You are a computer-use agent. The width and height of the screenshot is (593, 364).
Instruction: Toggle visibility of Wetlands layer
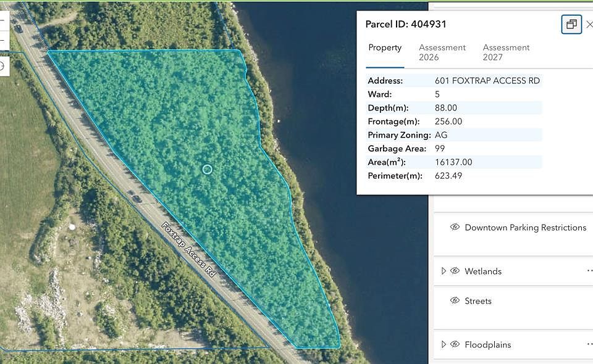click(455, 271)
